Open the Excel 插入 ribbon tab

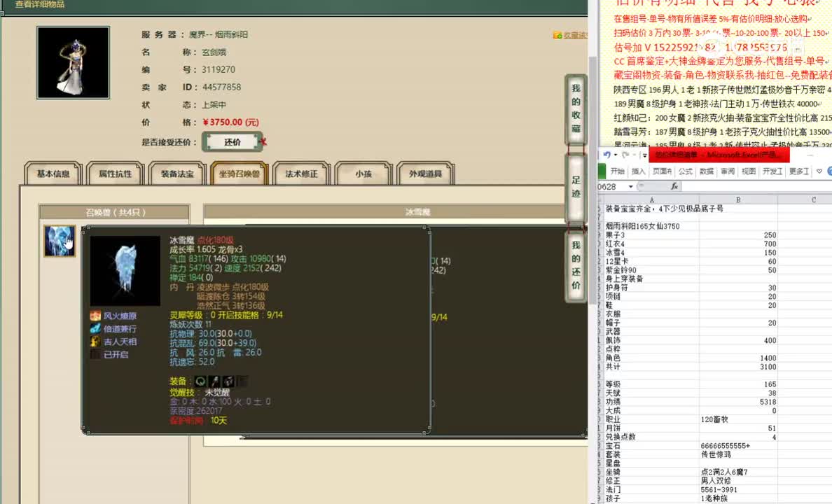click(638, 171)
